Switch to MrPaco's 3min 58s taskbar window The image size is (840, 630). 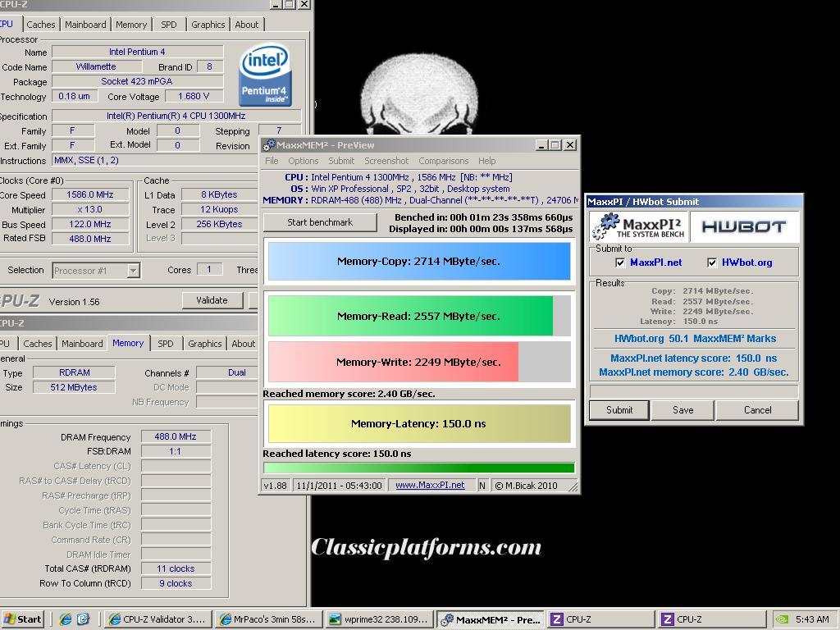point(269,619)
